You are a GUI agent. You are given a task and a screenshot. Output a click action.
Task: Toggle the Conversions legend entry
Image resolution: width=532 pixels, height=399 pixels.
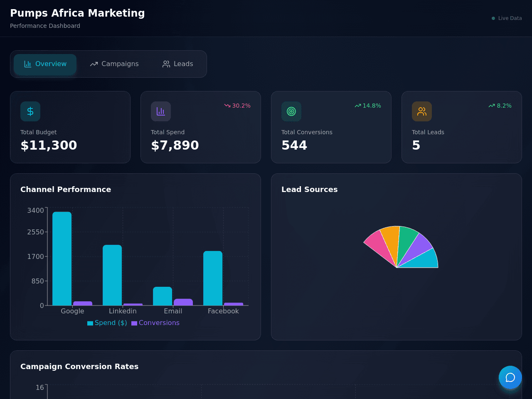click(155, 323)
